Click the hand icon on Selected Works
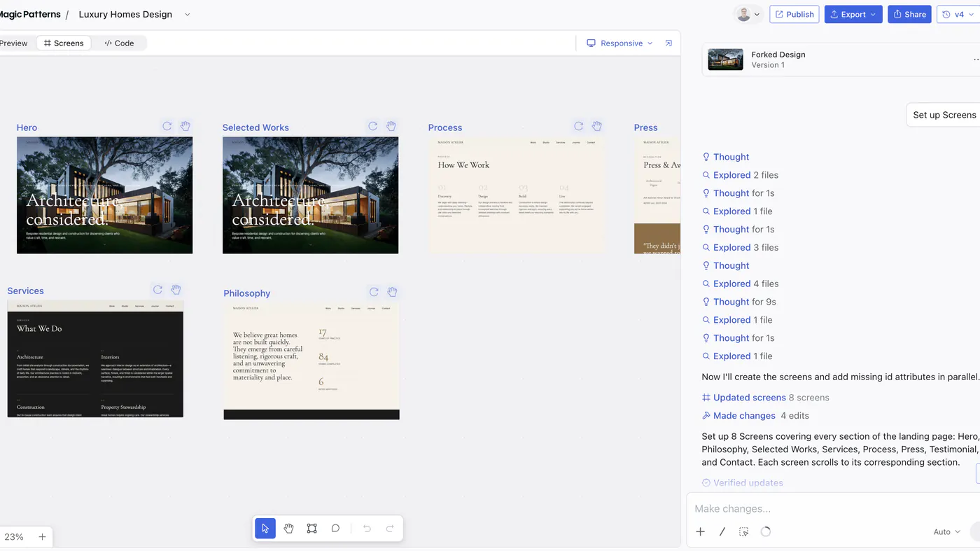Image resolution: width=980 pixels, height=551 pixels. pyautogui.click(x=391, y=126)
